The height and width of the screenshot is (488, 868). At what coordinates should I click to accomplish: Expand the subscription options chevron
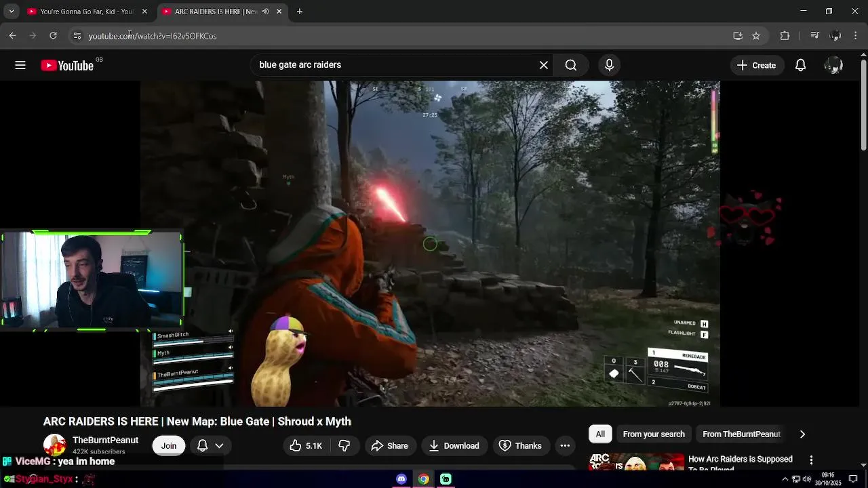pos(219,446)
